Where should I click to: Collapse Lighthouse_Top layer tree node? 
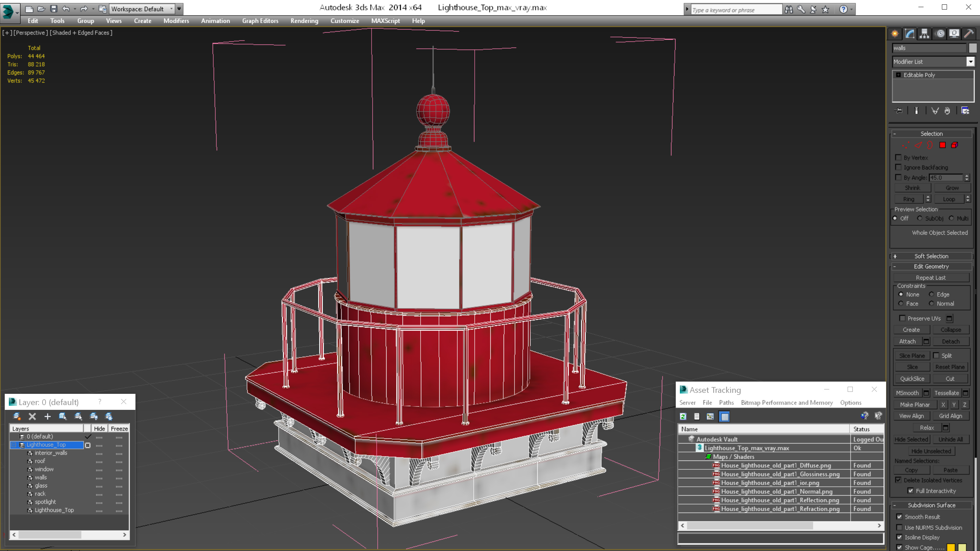tap(14, 445)
